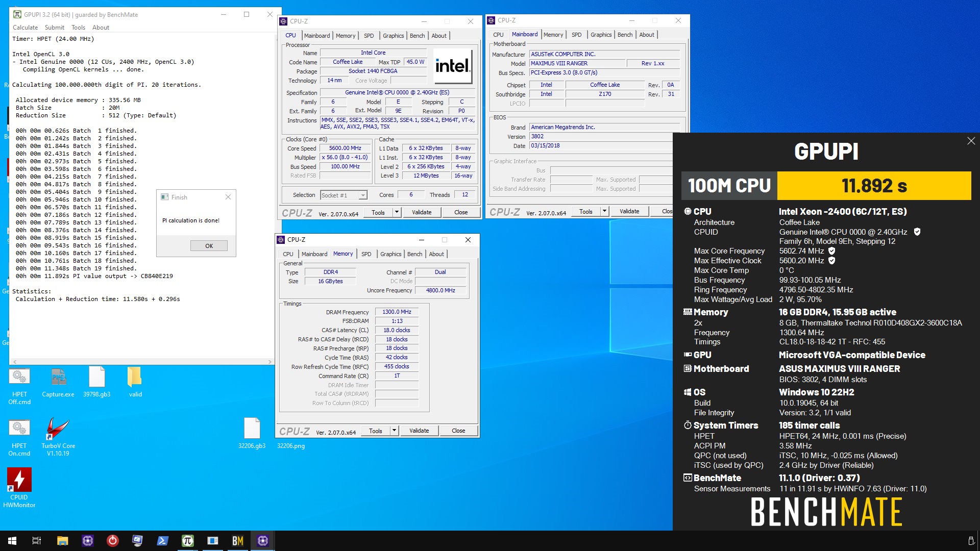Click the red power icon in taskbar
Viewport: 980px width, 551px height.
pyautogui.click(x=112, y=541)
